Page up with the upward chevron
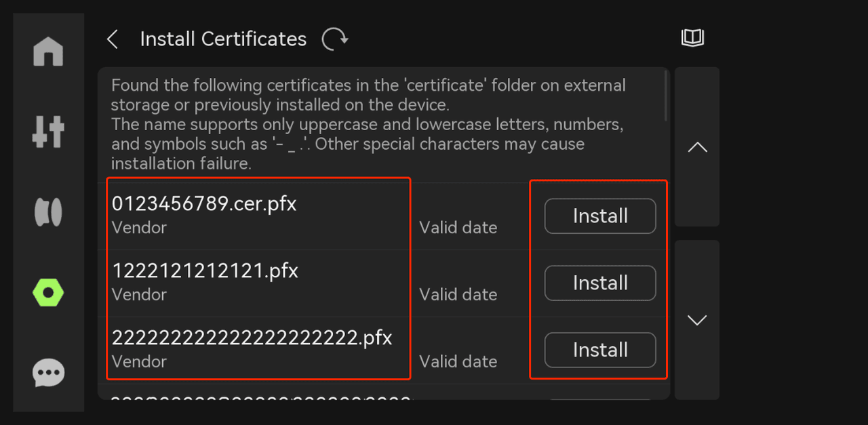This screenshot has width=868, height=425. (697, 147)
